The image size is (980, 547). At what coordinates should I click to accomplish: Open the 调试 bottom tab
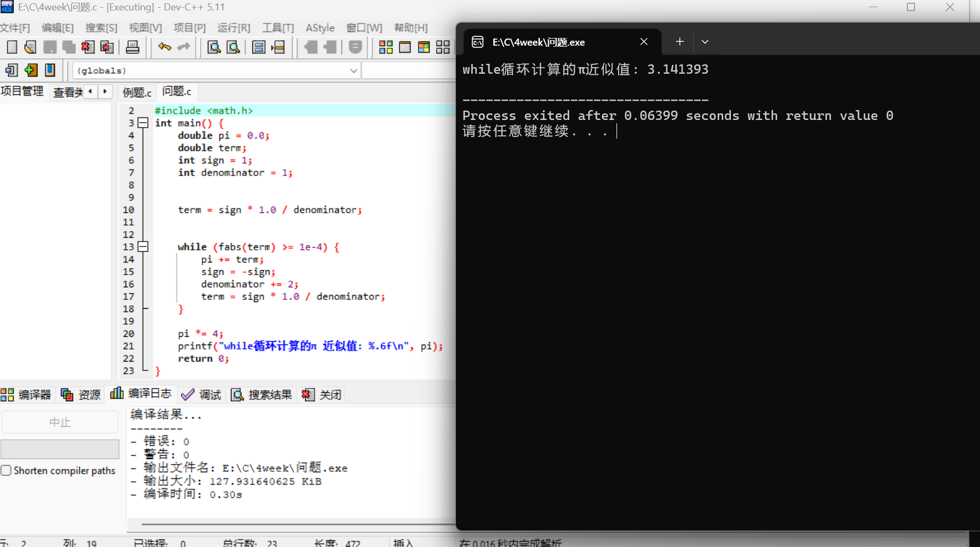tap(201, 395)
